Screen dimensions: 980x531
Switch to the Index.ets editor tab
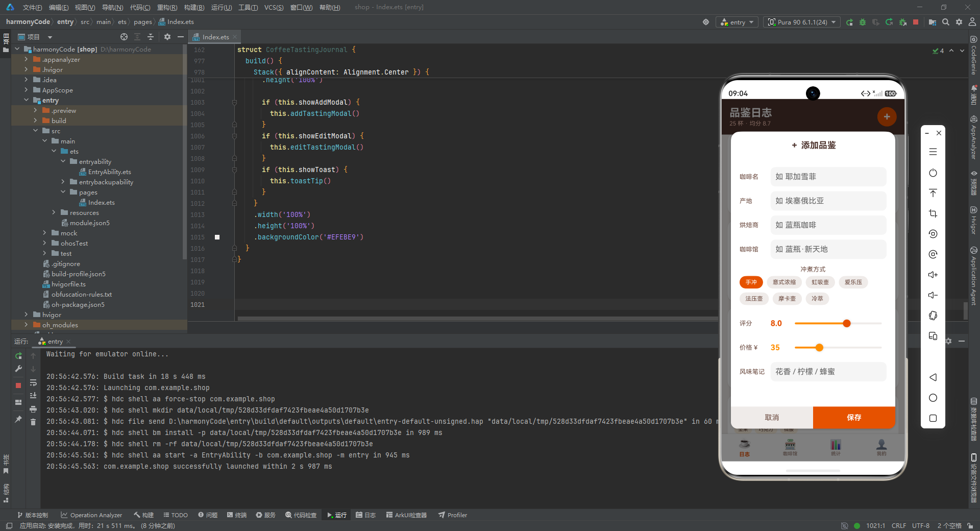(x=215, y=37)
